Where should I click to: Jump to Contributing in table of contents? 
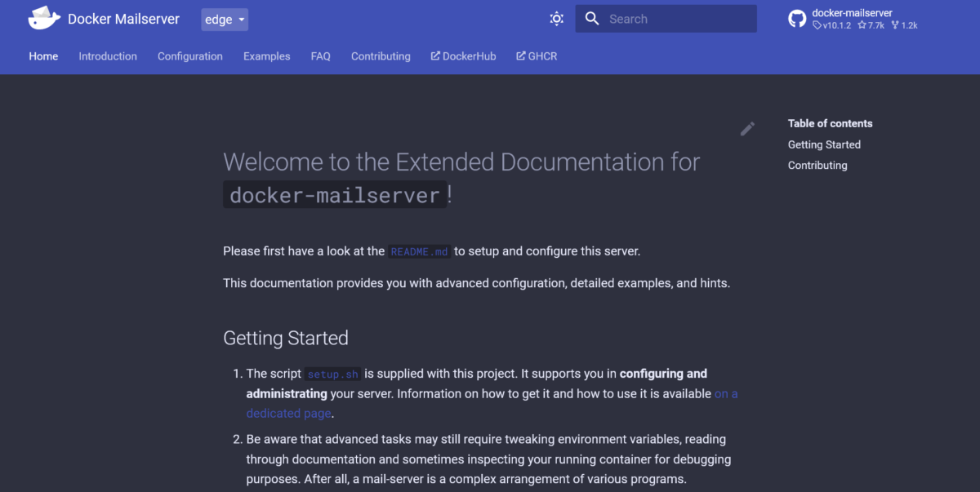click(817, 165)
